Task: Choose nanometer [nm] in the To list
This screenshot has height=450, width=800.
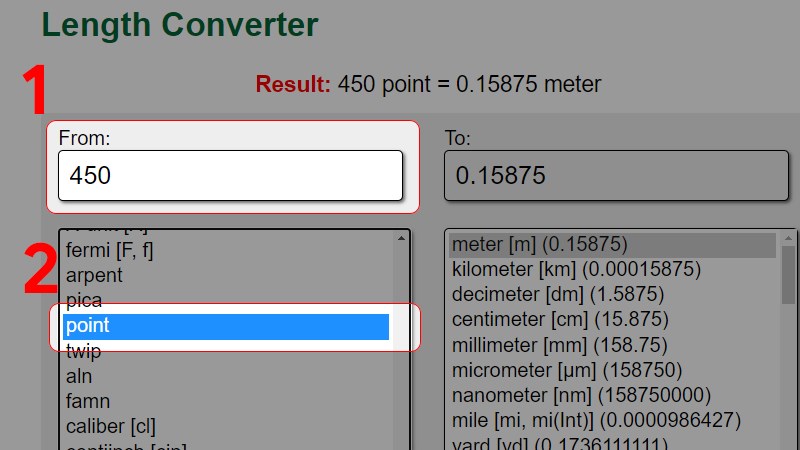Action: pyautogui.click(x=612, y=395)
